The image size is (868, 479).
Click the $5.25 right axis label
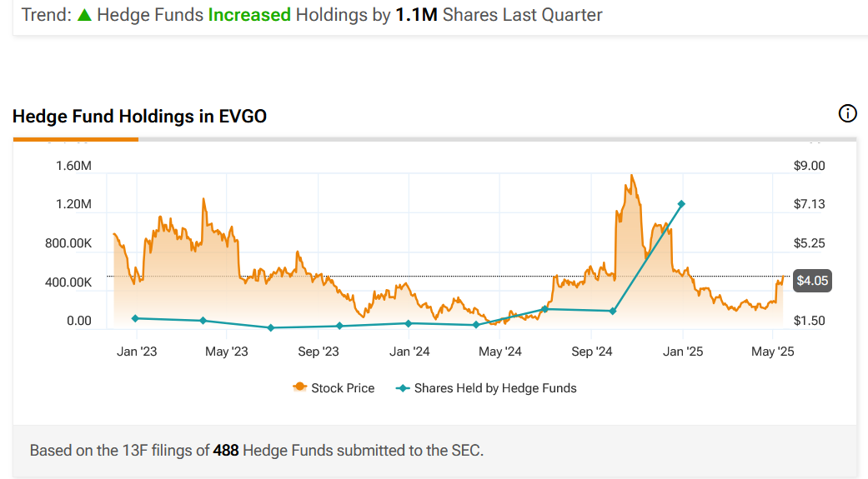810,243
